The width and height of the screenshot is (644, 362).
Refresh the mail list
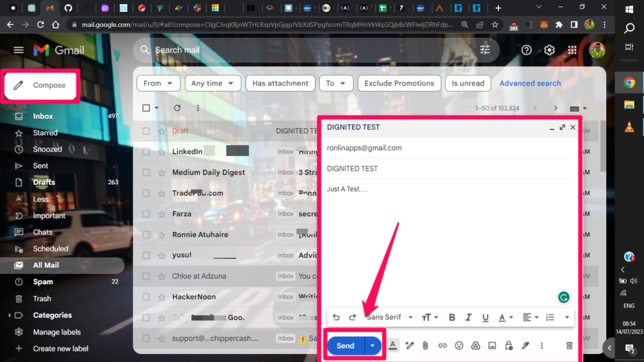(x=177, y=108)
